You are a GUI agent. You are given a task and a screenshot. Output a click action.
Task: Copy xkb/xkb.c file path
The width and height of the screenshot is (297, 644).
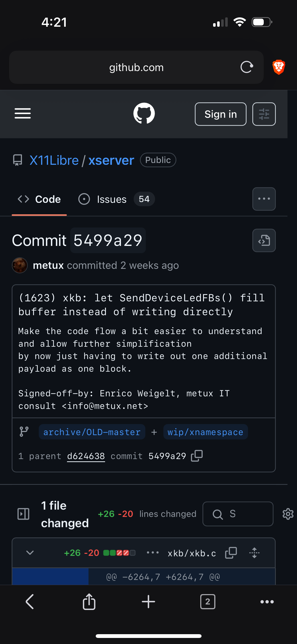(231, 553)
